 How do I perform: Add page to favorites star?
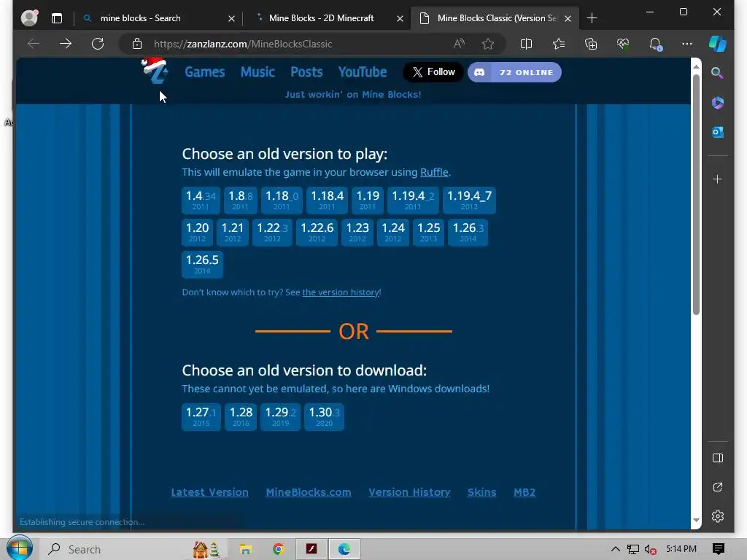(488, 44)
